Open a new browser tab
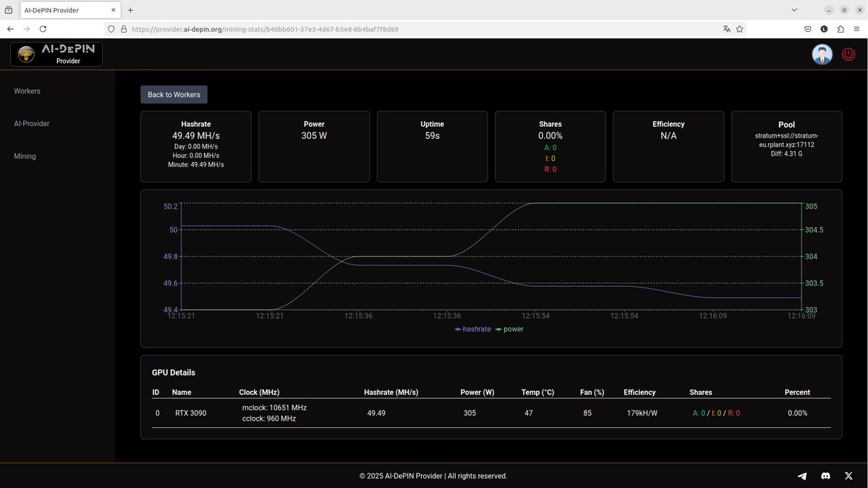The width and height of the screenshot is (868, 488). coord(130,10)
